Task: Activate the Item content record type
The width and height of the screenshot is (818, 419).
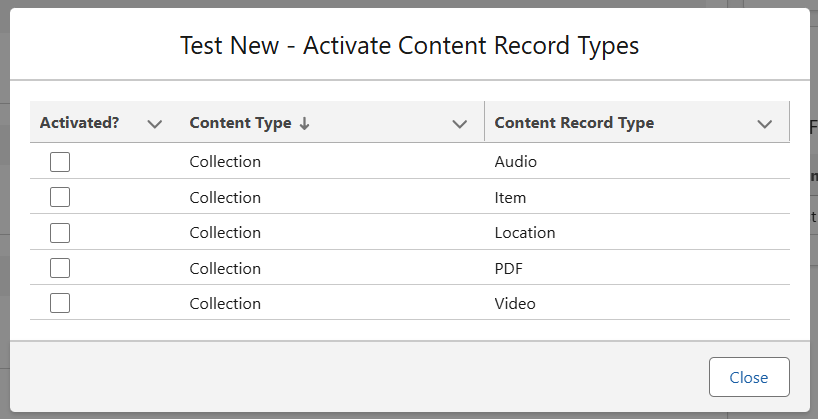Action: coord(60,197)
